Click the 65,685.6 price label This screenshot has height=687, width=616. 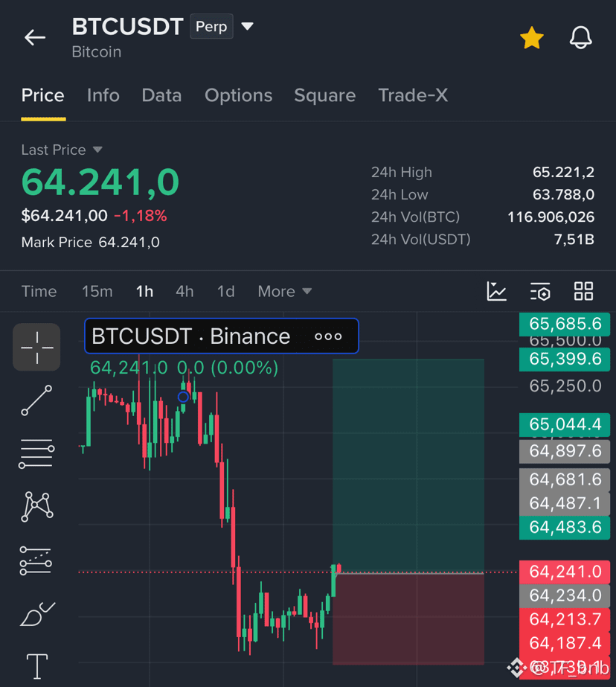click(565, 324)
